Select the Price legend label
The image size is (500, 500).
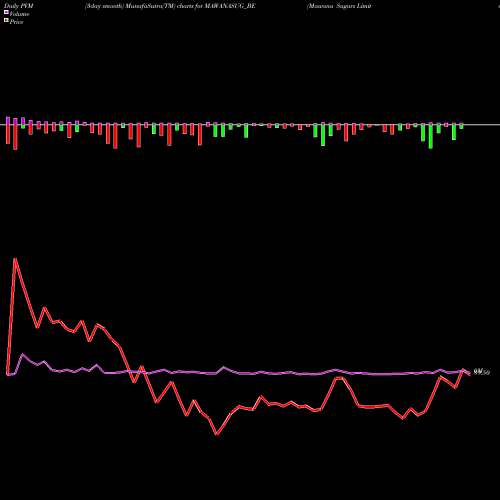[x=16, y=22]
